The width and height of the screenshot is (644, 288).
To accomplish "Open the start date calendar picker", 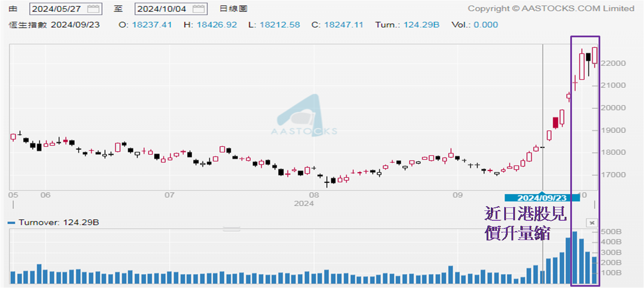I will tap(93, 9).
